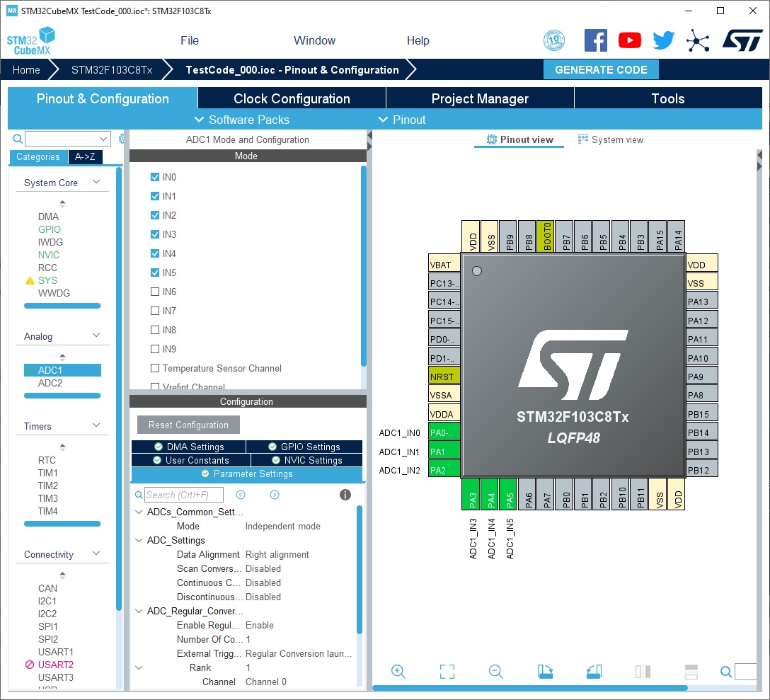The height and width of the screenshot is (700, 770).
Task: Collapse the Timers category
Action: point(96,425)
